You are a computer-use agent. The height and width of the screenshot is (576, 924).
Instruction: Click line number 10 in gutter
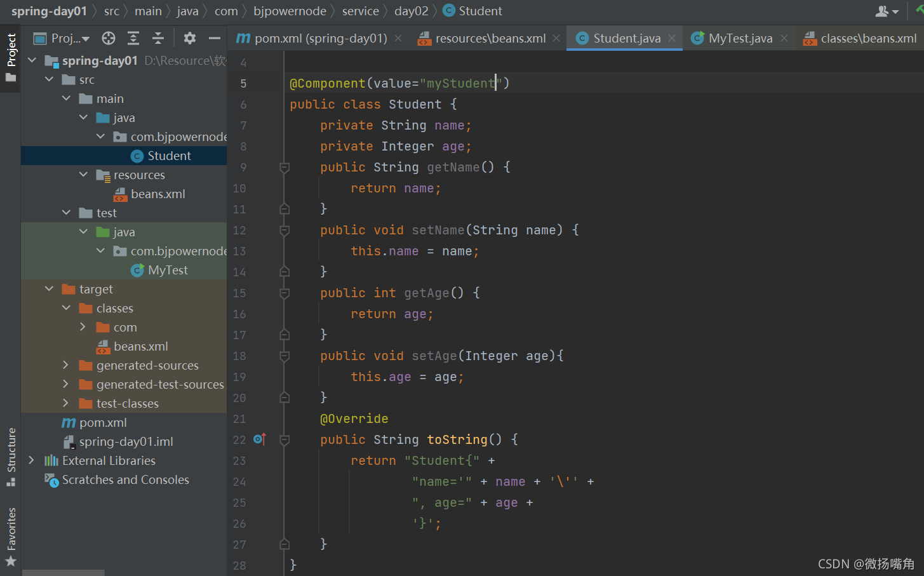(x=239, y=189)
